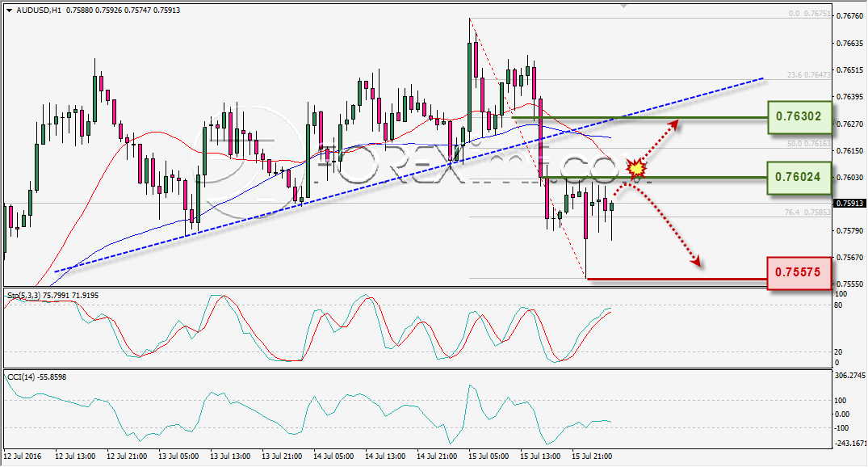Viewport: 868px width, 467px height.
Task: Click price axis value 0.76270
Action: tap(849, 124)
